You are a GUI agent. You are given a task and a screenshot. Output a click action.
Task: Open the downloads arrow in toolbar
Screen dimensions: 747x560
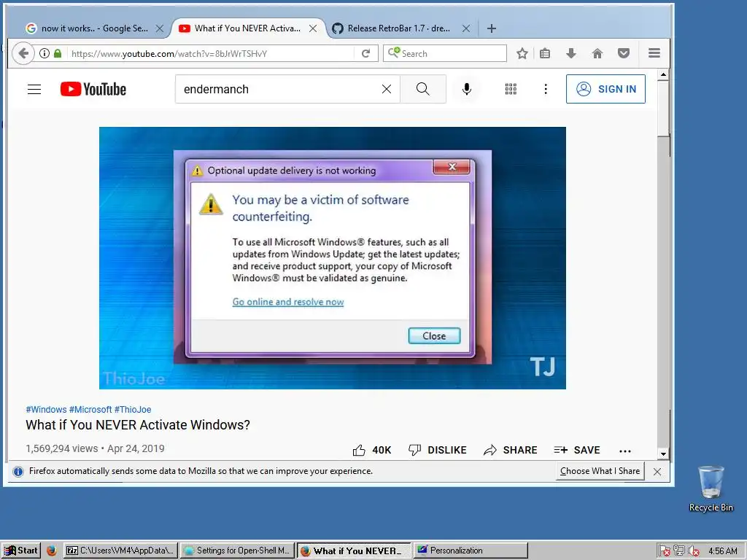click(571, 53)
